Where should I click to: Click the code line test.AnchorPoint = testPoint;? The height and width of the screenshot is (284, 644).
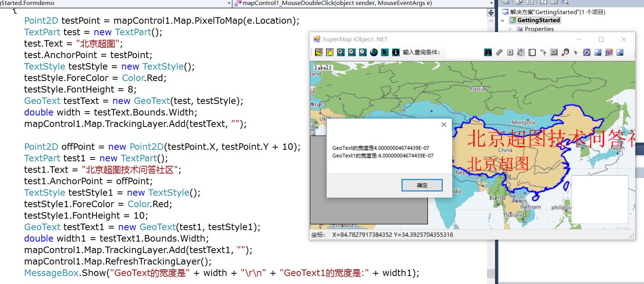88,55
